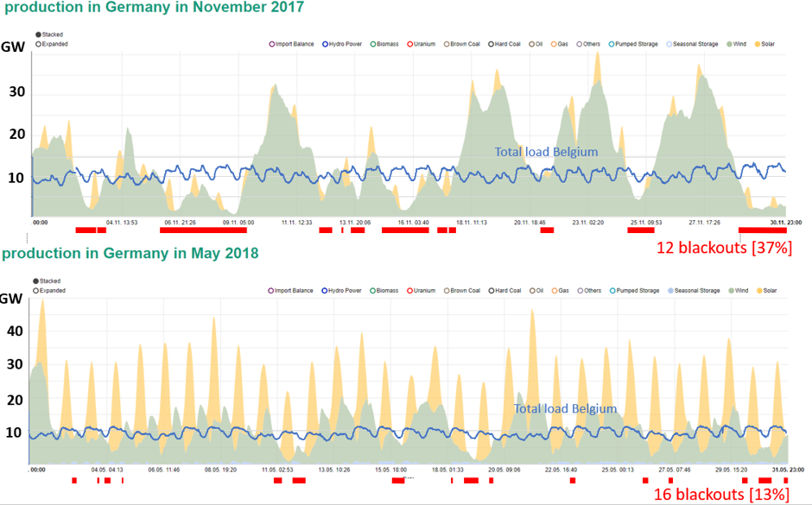812x505 pixels.
Task: Toggle Oil series in May 2018 legend
Action: click(x=536, y=290)
